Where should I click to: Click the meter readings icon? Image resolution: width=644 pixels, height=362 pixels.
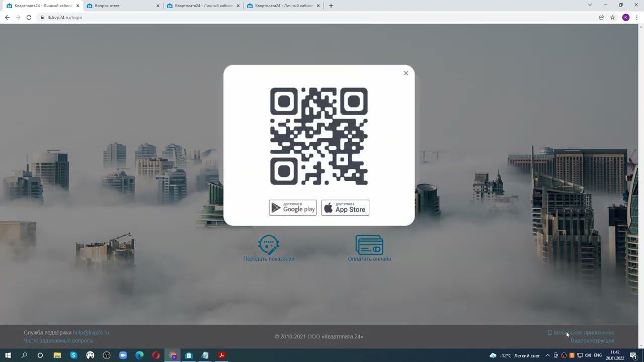[269, 245]
